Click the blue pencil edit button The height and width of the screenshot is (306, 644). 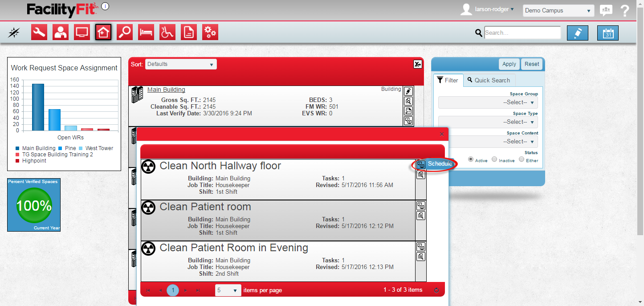(577, 33)
